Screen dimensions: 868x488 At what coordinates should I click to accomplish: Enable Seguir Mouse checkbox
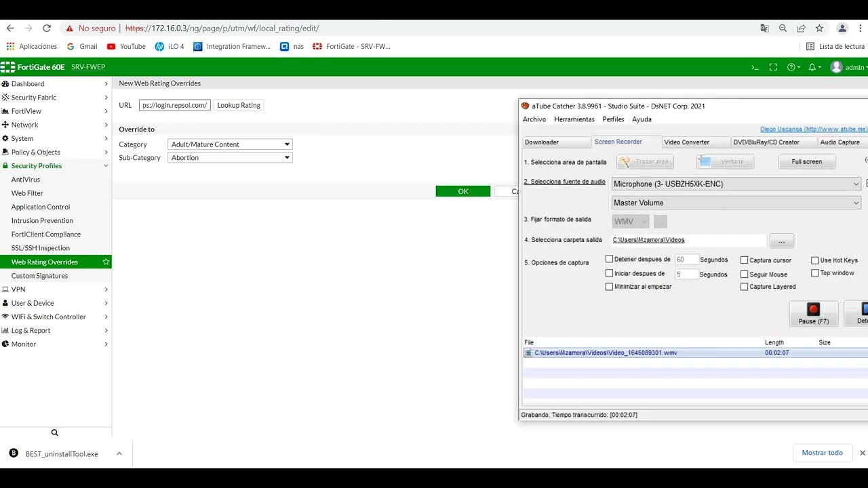pyautogui.click(x=744, y=274)
